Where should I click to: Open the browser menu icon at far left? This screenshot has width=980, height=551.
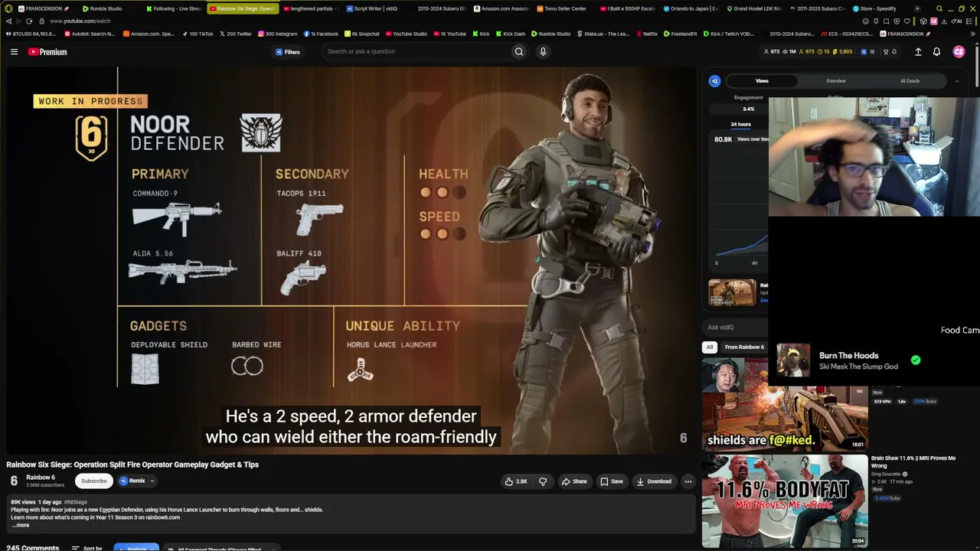[x=8, y=8]
